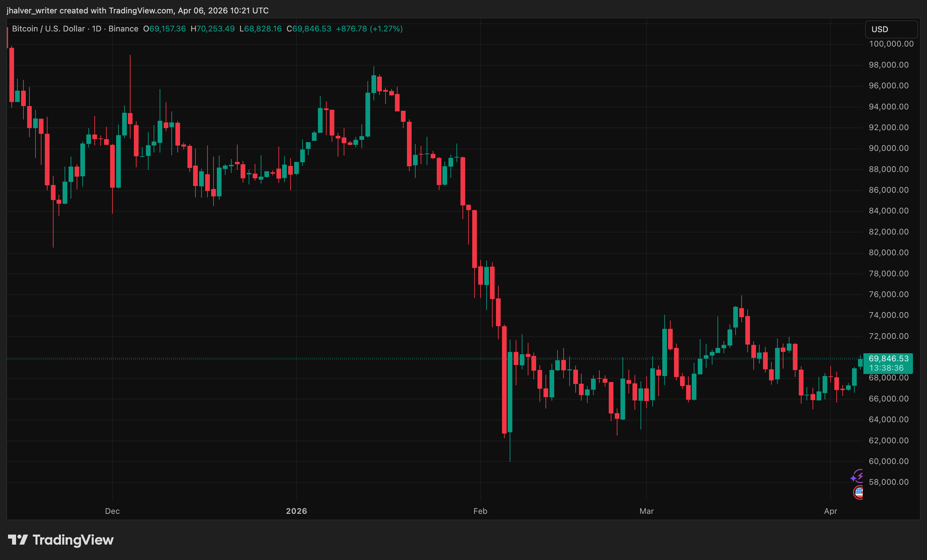Click the 2026 axis label

click(x=297, y=511)
